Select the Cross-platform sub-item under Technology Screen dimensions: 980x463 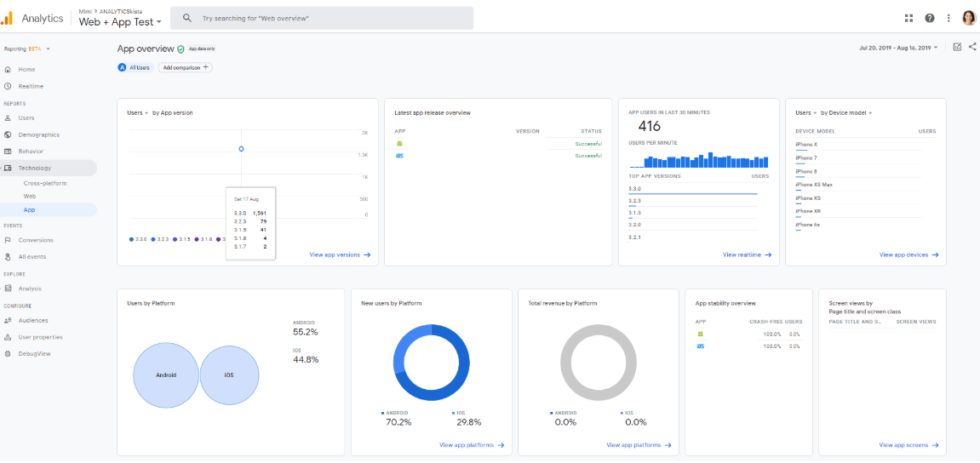(45, 183)
